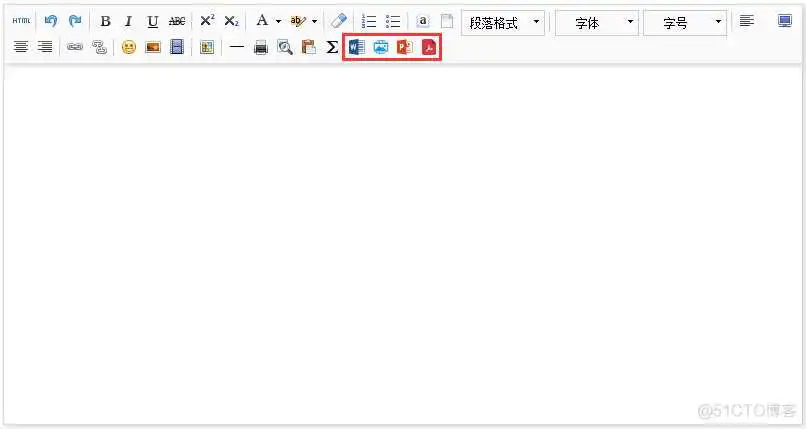Print the document
The width and height of the screenshot is (806, 429).
click(x=261, y=47)
